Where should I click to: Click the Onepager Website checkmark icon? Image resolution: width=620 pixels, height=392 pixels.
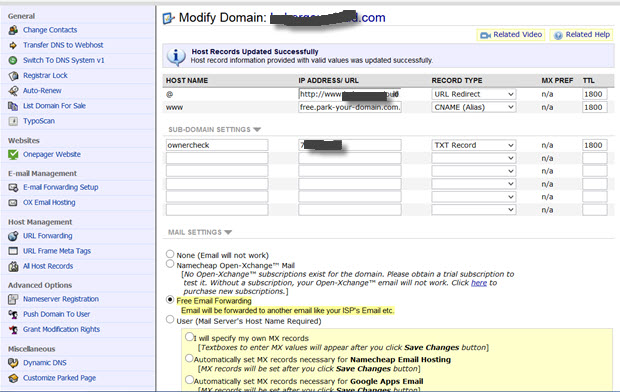pos(13,154)
